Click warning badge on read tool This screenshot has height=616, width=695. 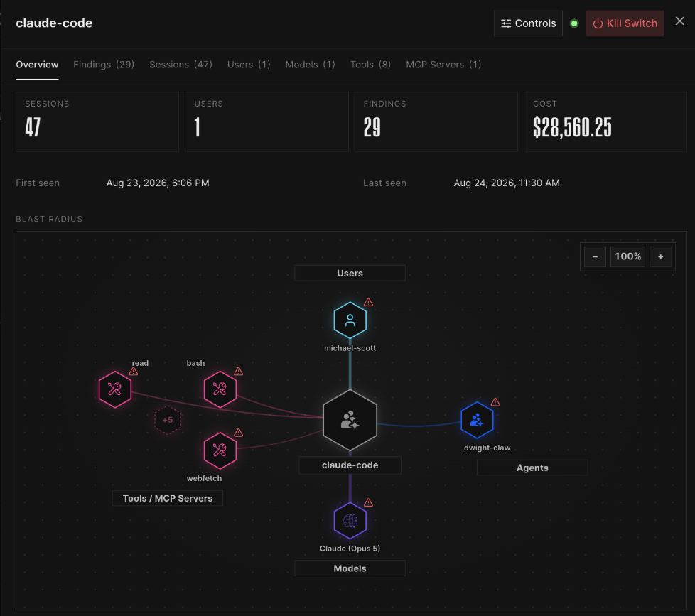(x=134, y=372)
